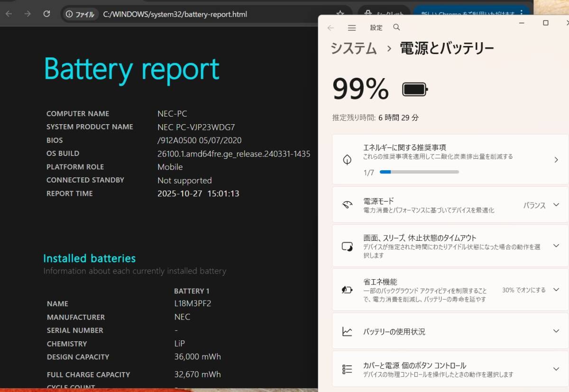Viewport: 569px width, 392px height.
Task: Open the Settings navigation hamburger menu
Action: click(351, 27)
